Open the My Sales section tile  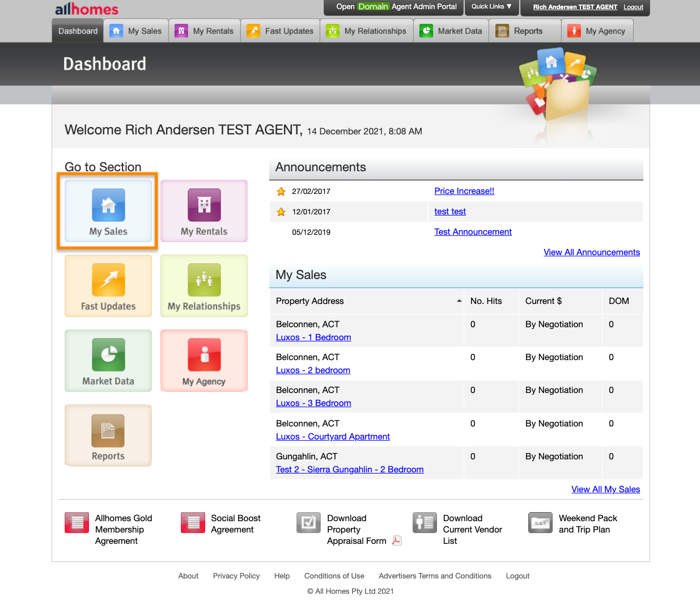[108, 211]
